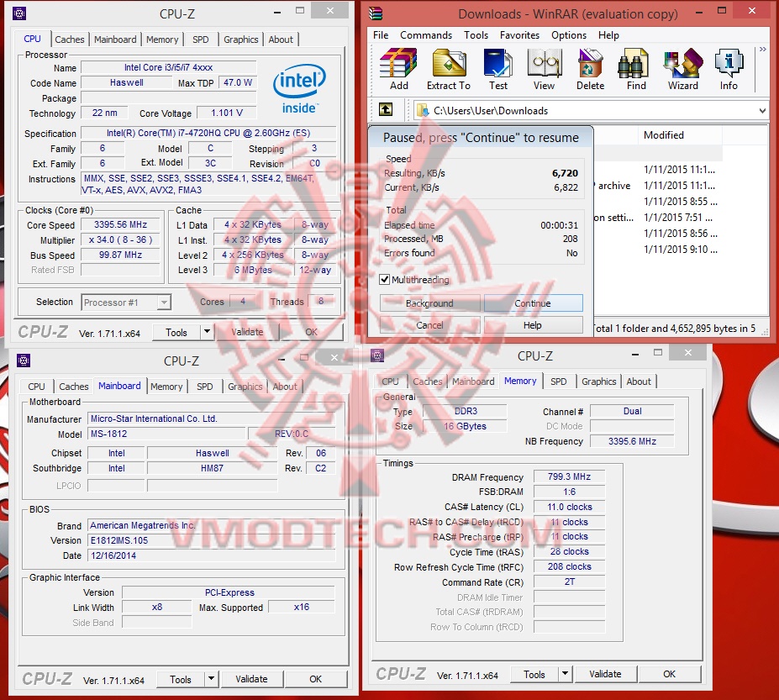Open the WinRAR Options menu
This screenshot has width=779, height=700.
point(569,35)
